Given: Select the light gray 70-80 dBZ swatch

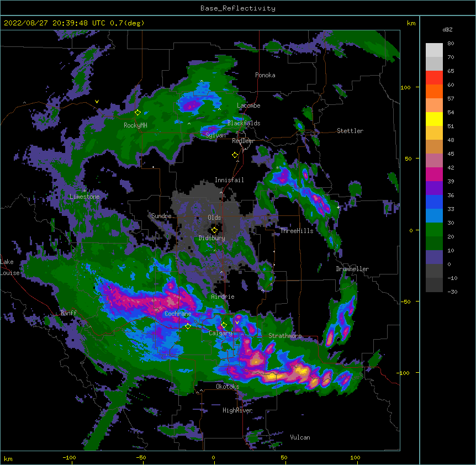Looking at the screenshot, I should coord(434,50).
